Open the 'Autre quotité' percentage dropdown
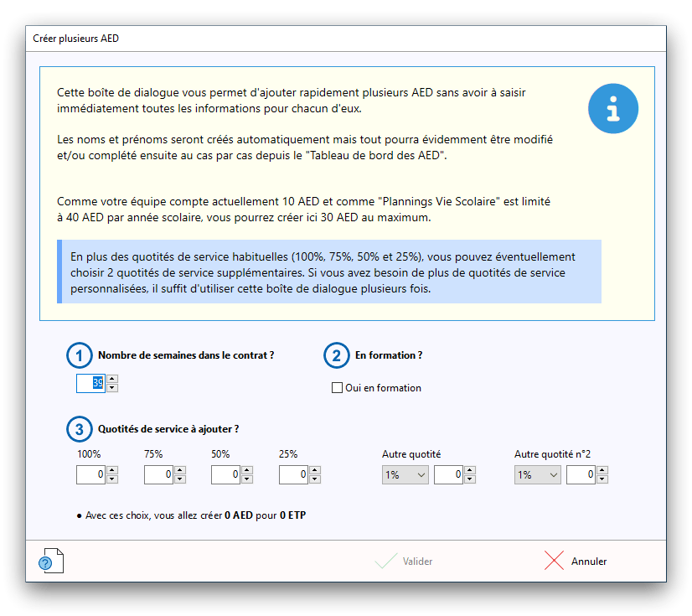 click(x=405, y=475)
